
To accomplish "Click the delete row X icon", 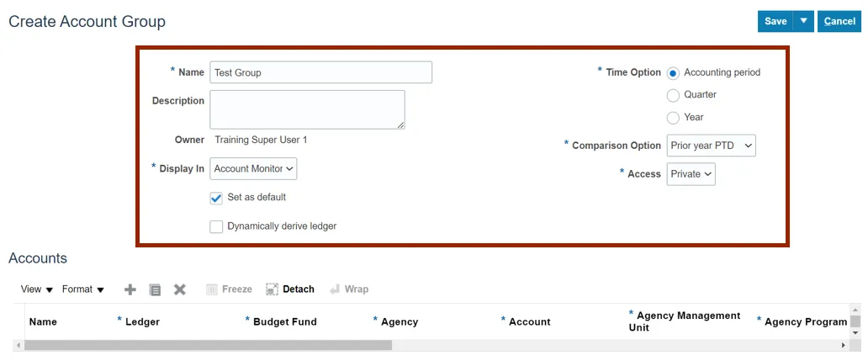I will 179,289.
